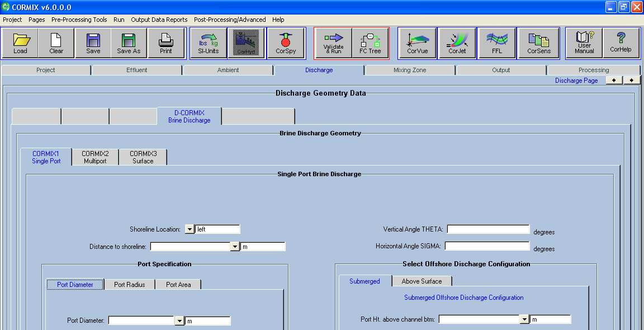Expand Port Diameter unit dropdown

pyautogui.click(x=179, y=320)
